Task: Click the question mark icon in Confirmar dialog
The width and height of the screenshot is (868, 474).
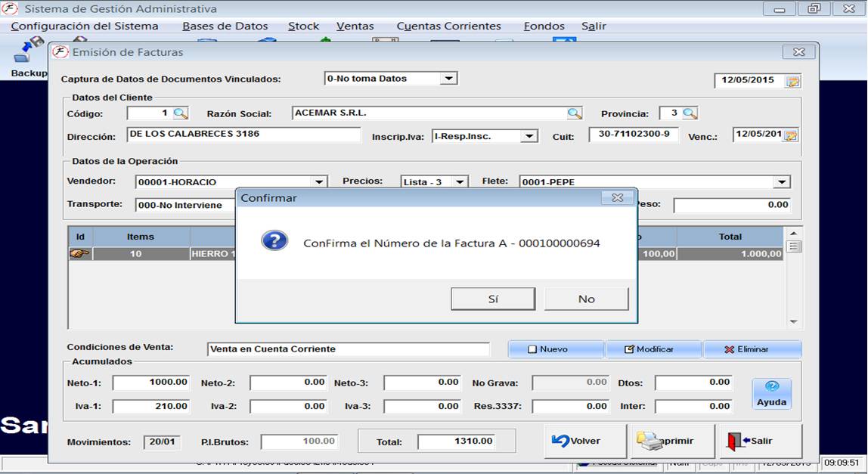Action: (274, 241)
